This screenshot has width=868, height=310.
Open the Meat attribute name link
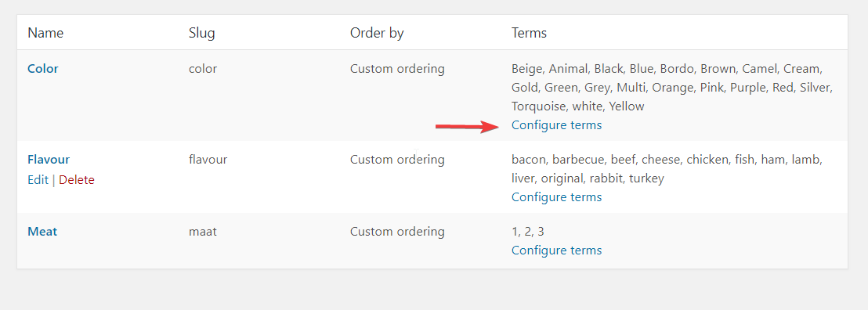pos(42,232)
